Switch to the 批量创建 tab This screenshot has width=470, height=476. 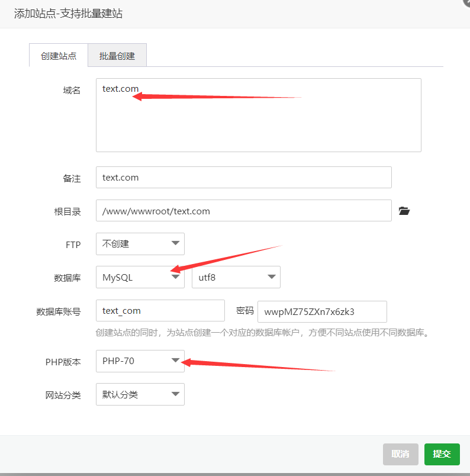point(117,56)
